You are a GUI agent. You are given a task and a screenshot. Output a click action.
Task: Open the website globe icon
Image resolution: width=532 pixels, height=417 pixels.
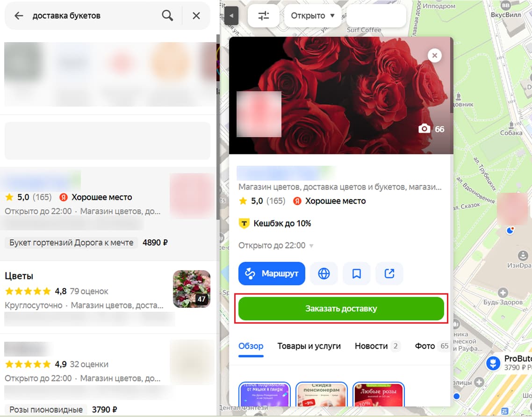(x=324, y=273)
